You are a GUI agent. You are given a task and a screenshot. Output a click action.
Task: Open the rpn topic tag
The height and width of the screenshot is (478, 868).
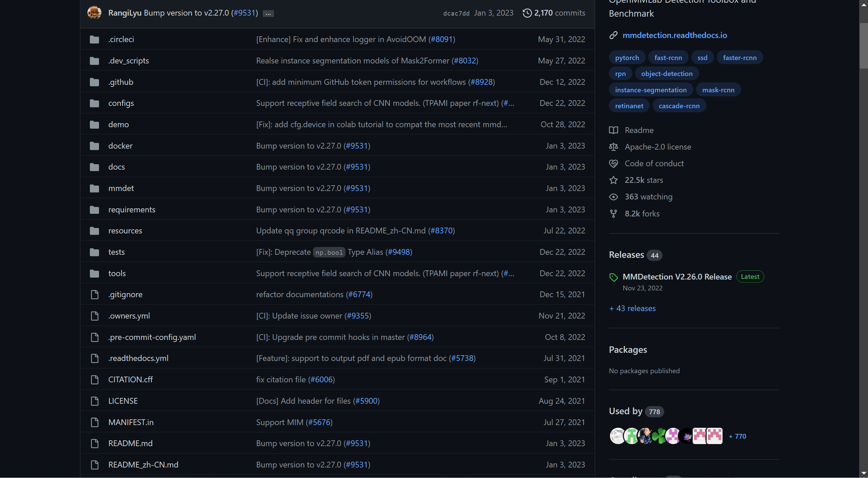tap(620, 74)
